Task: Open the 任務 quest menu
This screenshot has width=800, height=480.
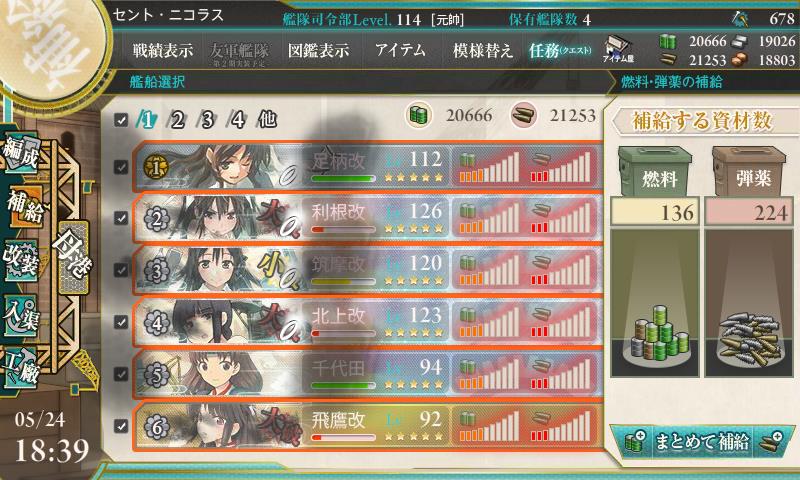Action: 560,50
